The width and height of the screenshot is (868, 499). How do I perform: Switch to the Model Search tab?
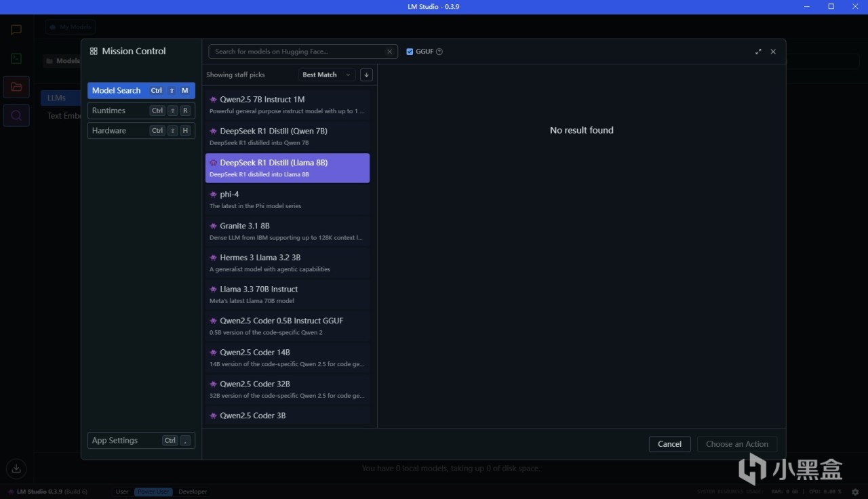click(x=141, y=91)
